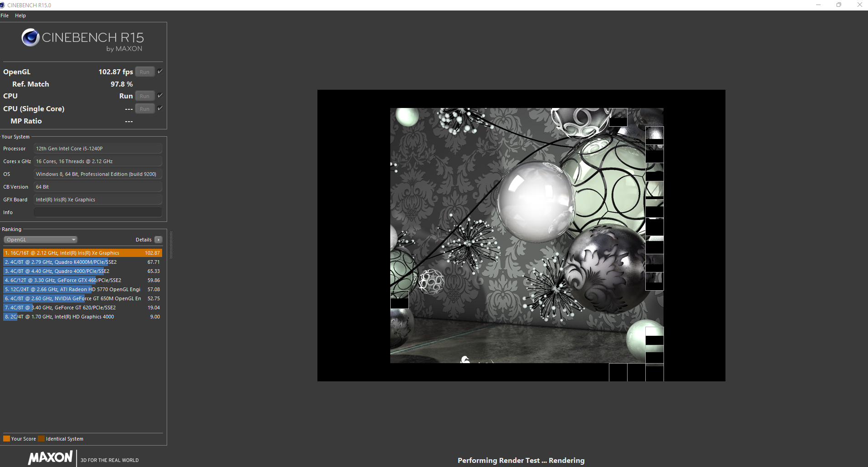Click into the Info text field
868x467 pixels.
tap(97, 212)
